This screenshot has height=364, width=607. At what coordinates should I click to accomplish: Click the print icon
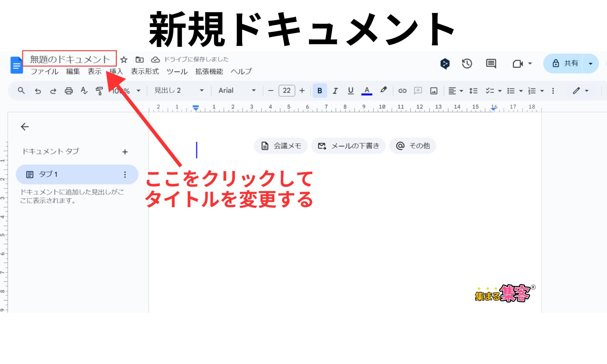(x=68, y=91)
